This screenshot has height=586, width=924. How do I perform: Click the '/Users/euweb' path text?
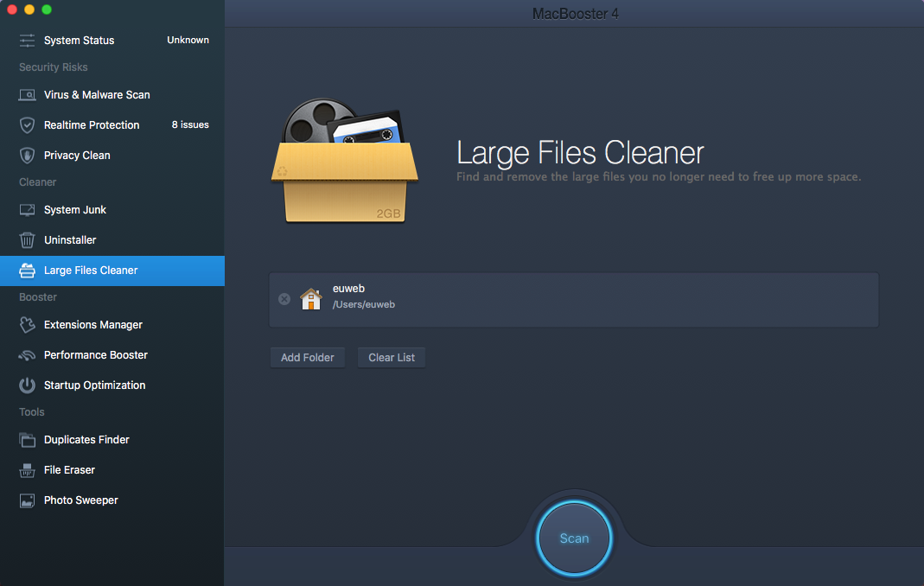[364, 305]
